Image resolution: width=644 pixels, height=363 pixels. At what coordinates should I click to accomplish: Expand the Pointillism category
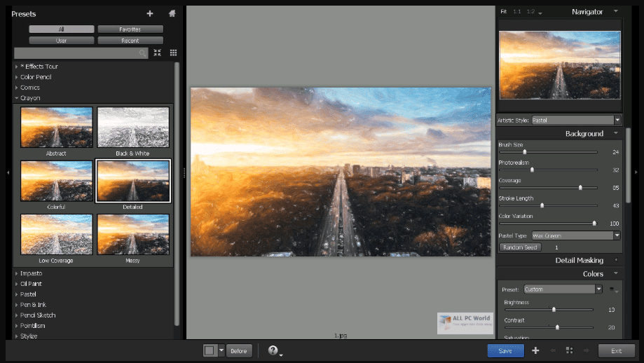click(x=16, y=326)
